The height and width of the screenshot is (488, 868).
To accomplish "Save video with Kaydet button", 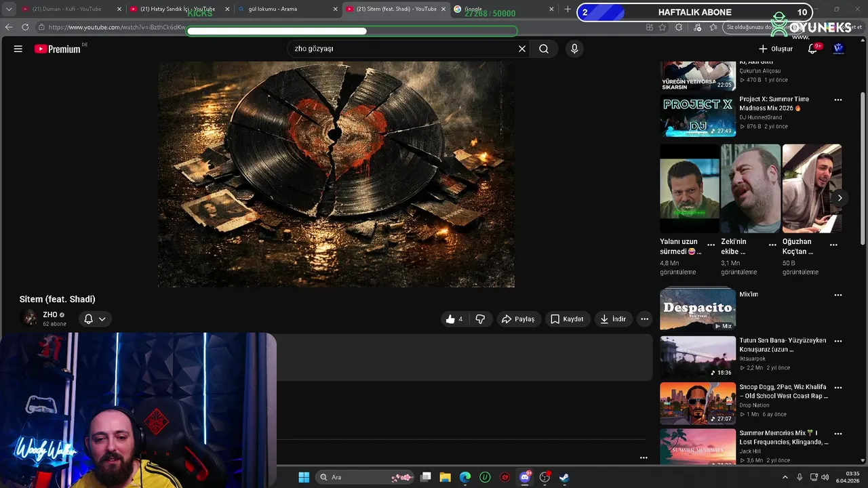I will point(567,319).
